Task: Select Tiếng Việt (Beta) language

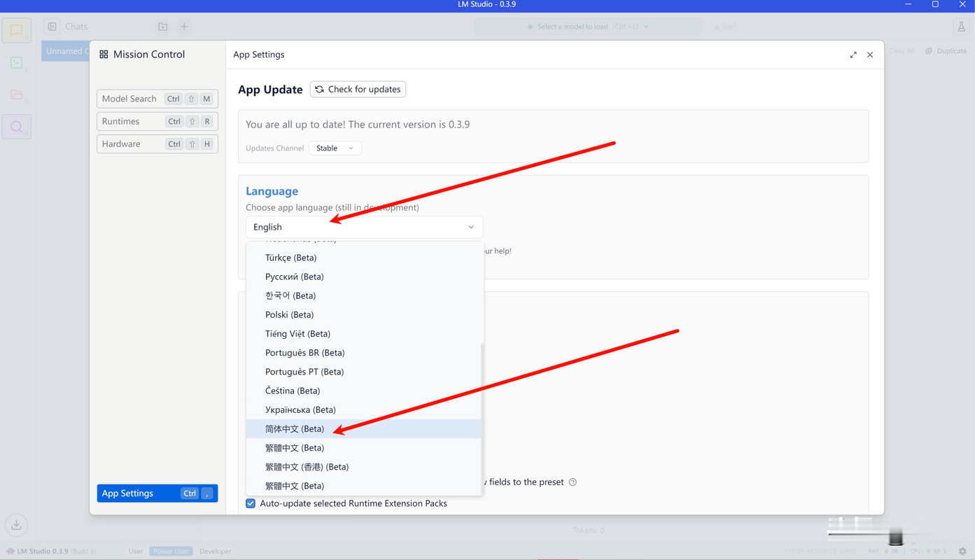Action: [363, 333]
